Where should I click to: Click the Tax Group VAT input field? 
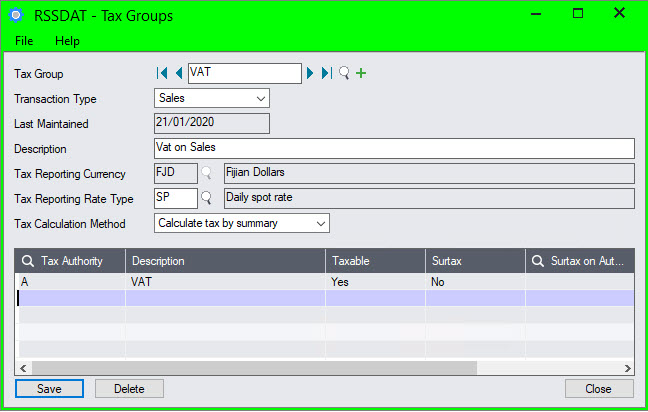(245, 74)
